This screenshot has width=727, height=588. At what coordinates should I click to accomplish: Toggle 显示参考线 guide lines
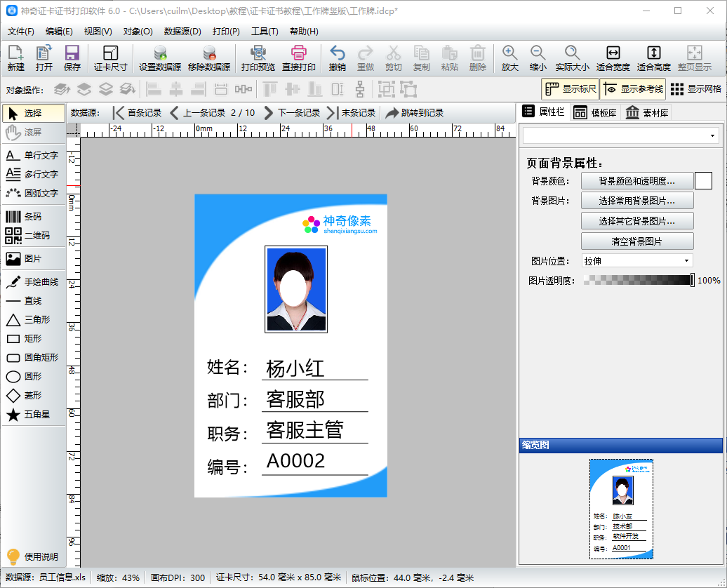tap(634, 89)
